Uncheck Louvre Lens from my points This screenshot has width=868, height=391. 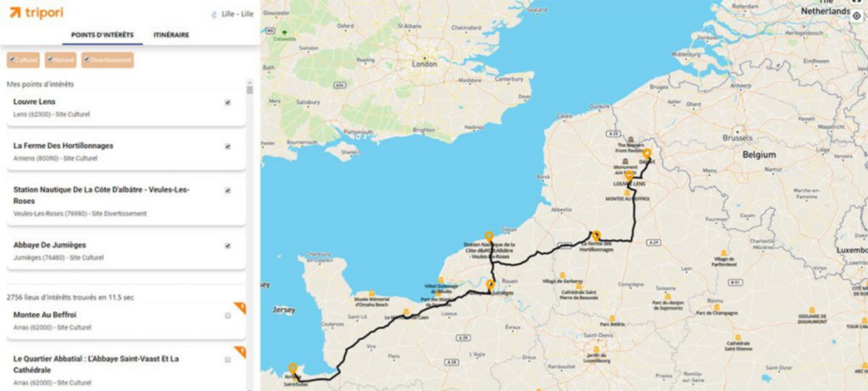pos(227,103)
